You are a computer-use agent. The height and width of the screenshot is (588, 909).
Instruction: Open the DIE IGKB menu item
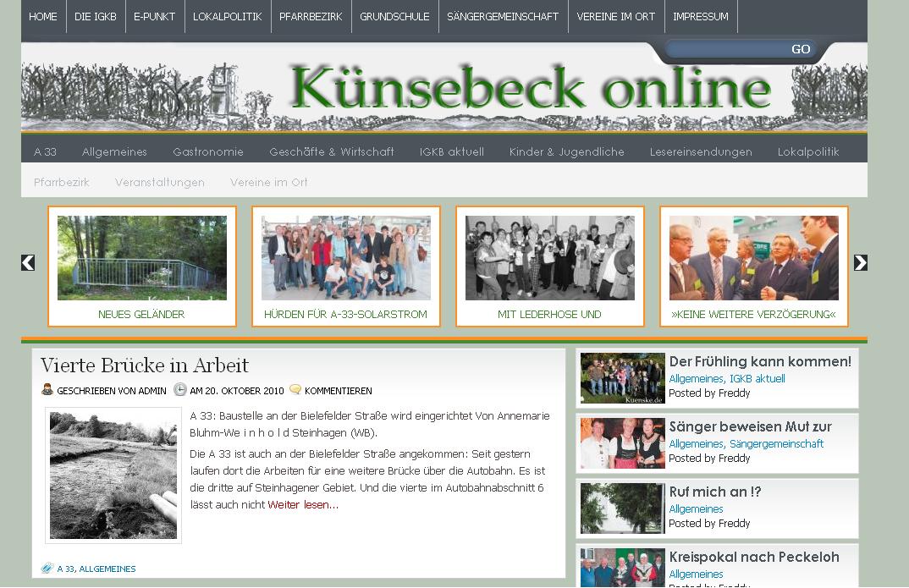[x=96, y=17]
